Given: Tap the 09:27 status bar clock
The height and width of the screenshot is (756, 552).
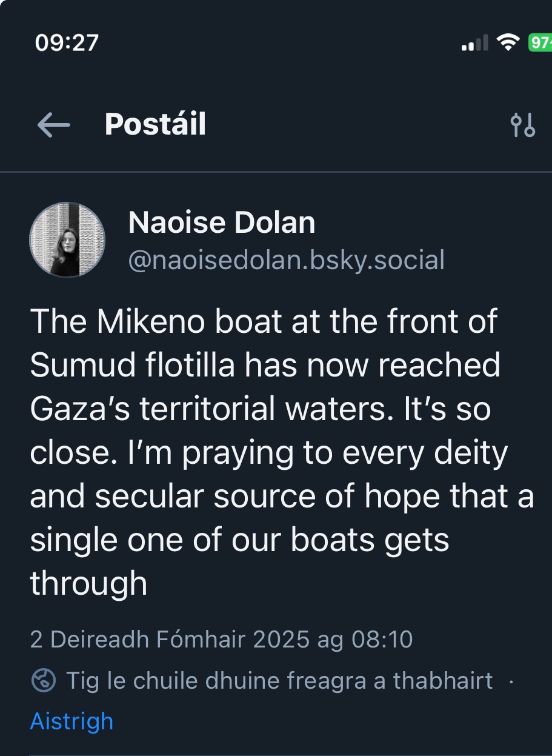Looking at the screenshot, I should coord(67,42).
